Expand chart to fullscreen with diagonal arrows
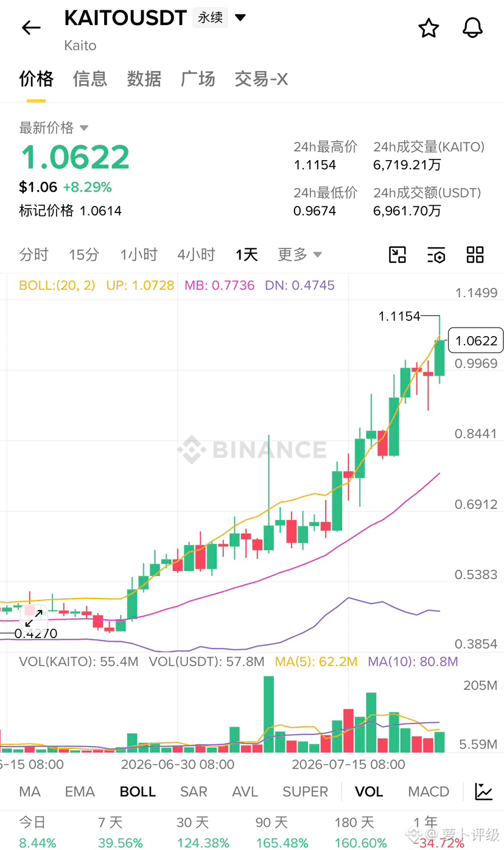504x850 pixels. [x=33, y=617]
